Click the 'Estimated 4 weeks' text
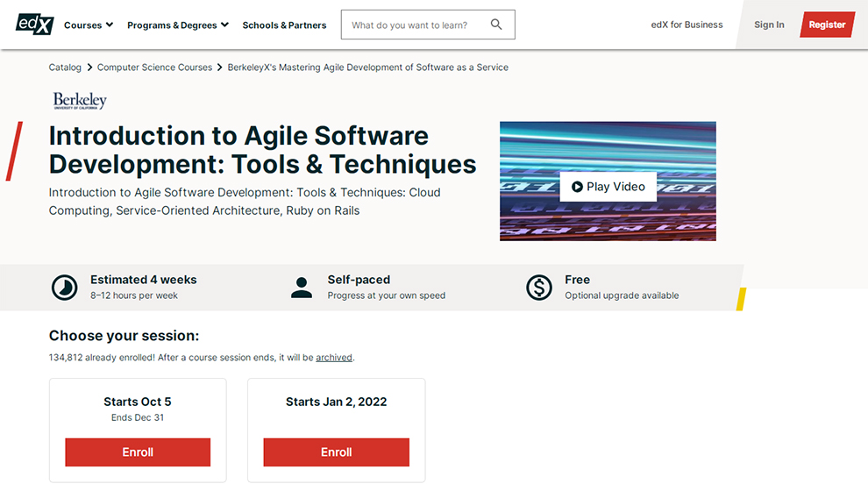 coord(144,280)
